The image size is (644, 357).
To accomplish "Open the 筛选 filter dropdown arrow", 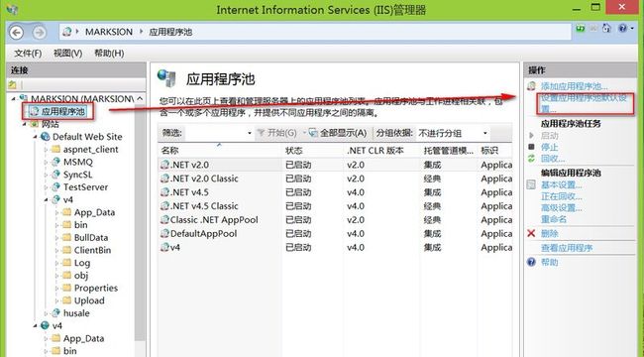I will [249, 133].
